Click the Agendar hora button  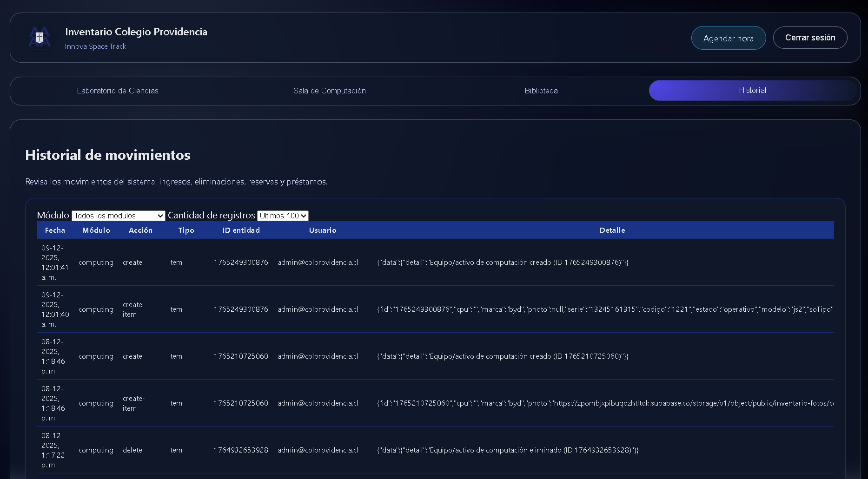pyautogui.click(x=728, y=38)
